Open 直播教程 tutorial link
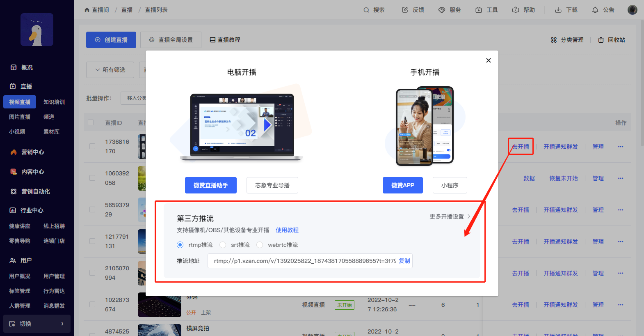644x336 pixels. pos(225,40)
